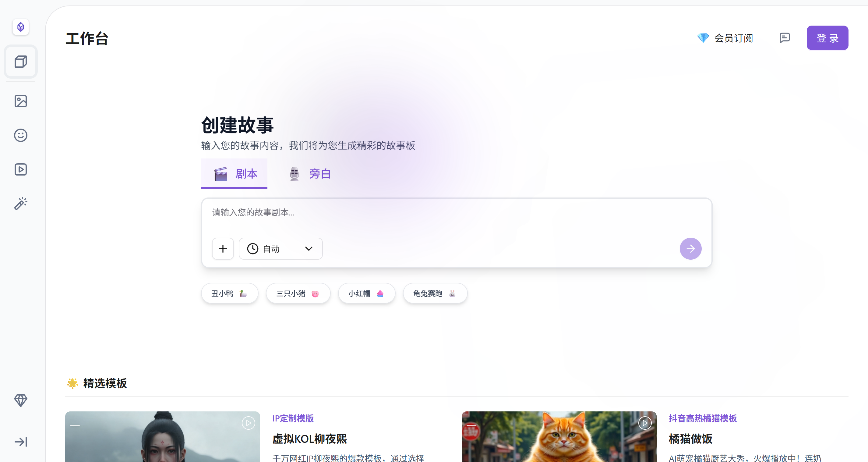The width and height of the screenshot is (868, 462).
Task: Open the feedback message icon
Action: coord(785,38)
